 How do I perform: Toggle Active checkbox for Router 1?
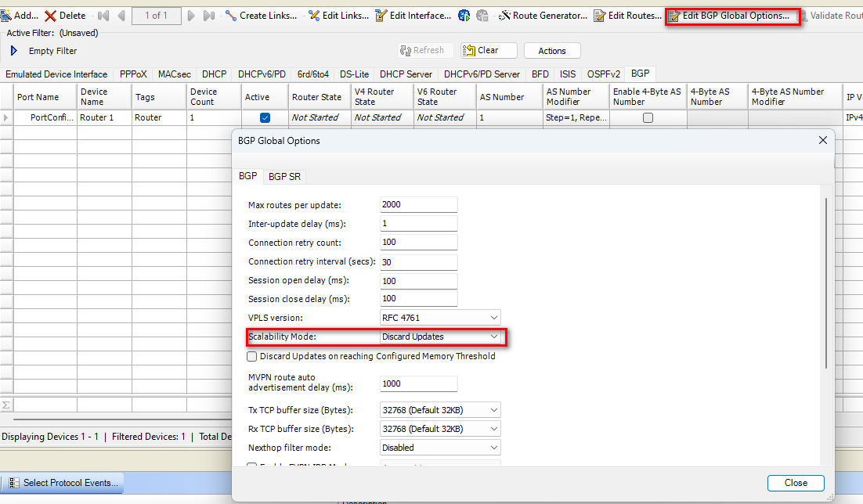pos(265,118)
